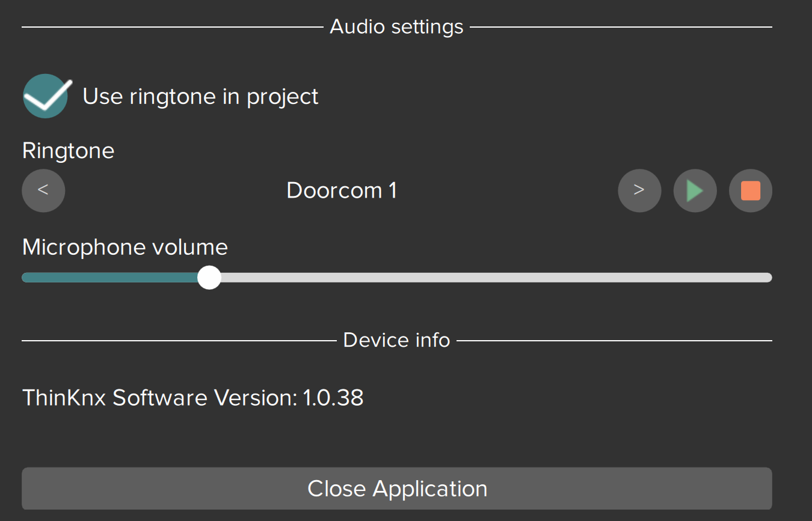Image resolution: width=812 pixels, height=521 pixels.
Task: Click the gray unfilled microphone volume track
Action: 481,278
